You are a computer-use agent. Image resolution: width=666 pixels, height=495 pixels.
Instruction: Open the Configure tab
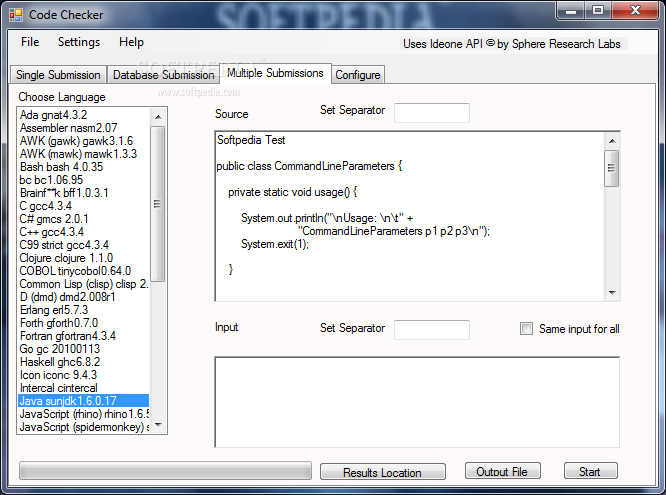pyautogui.click(x=358, y=75)
